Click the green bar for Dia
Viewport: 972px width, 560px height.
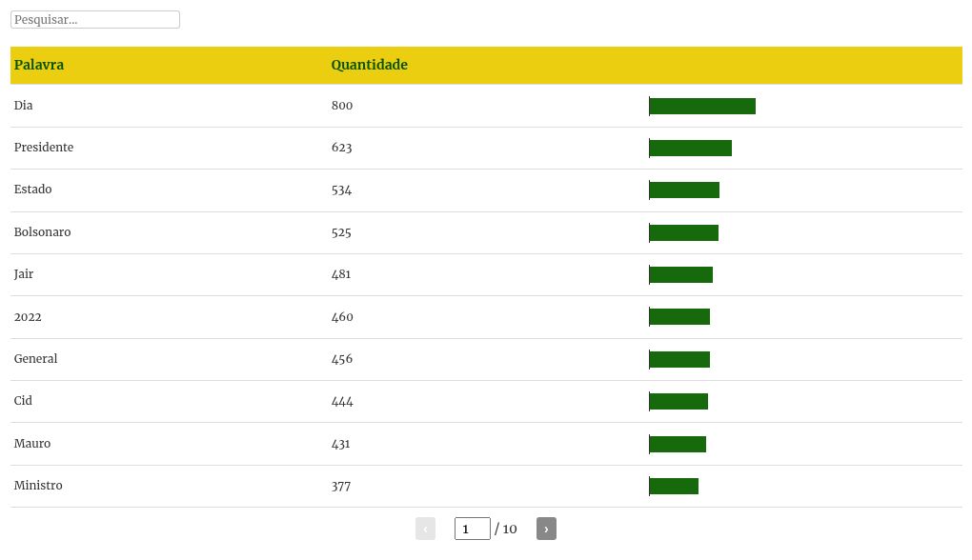tap(702, 106)
